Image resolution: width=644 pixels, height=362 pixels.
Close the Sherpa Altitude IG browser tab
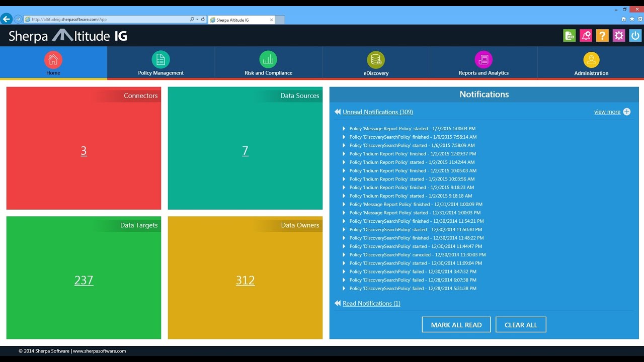[271, 20]
